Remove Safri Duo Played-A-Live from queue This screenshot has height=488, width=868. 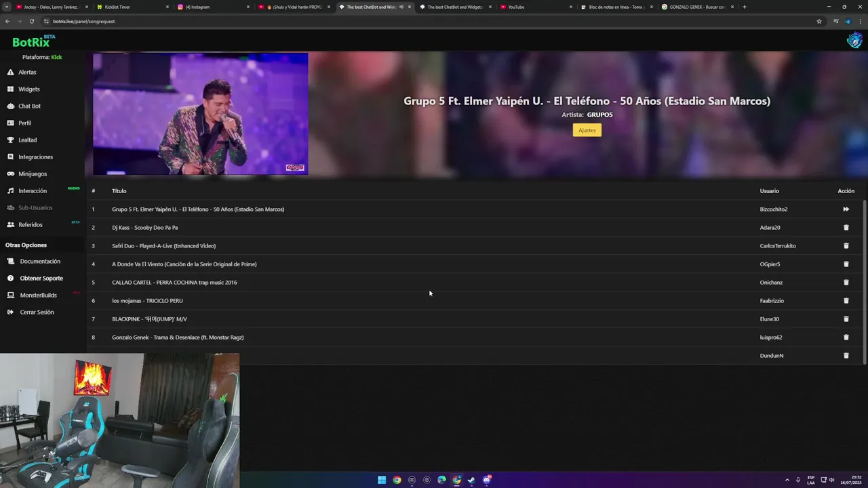pos(846,246)
